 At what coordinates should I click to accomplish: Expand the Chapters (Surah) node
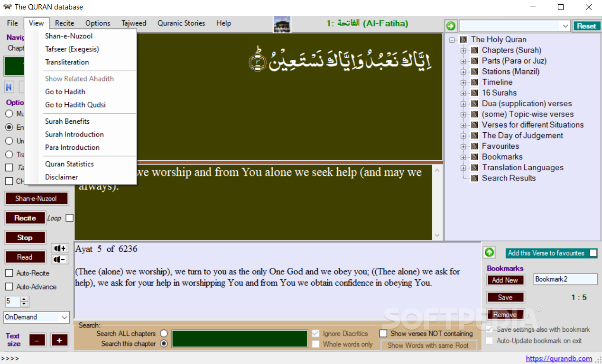coord(463,50)
